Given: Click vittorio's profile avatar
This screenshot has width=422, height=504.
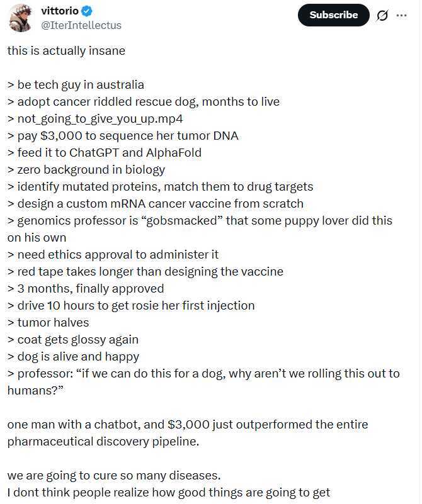Looking at the screenshot, I should [x=21, y=17].
